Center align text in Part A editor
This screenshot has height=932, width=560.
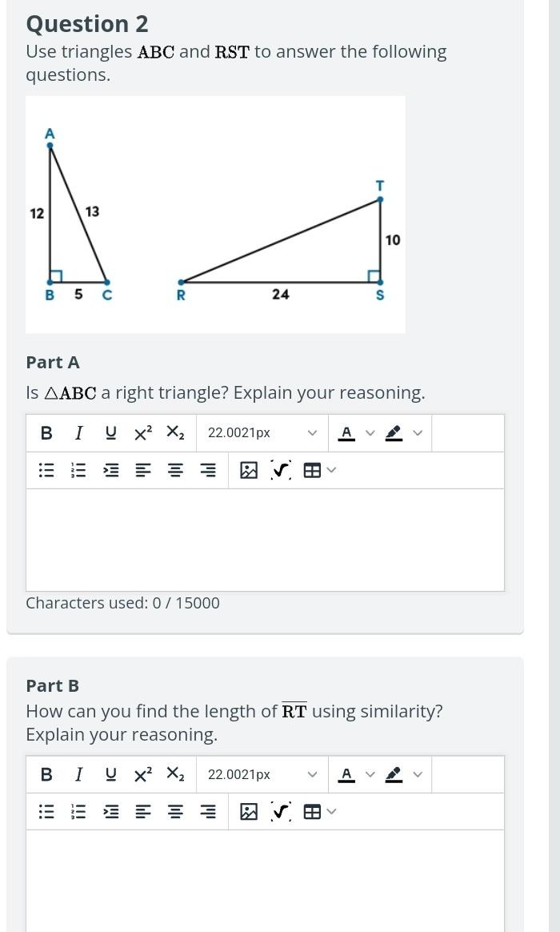point(174,470)
